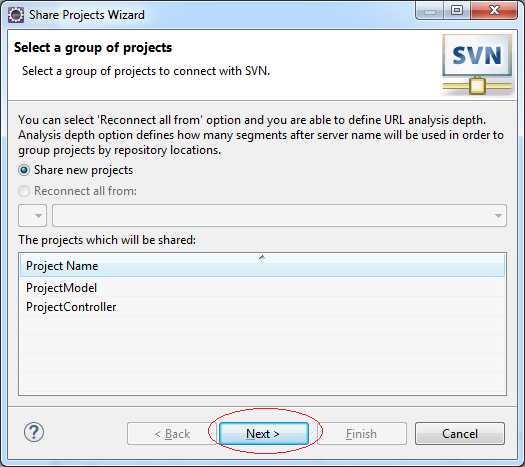Select the Reconnect all from radio button
The height and width of the screenshot is (467, 525).
[24, 191]
